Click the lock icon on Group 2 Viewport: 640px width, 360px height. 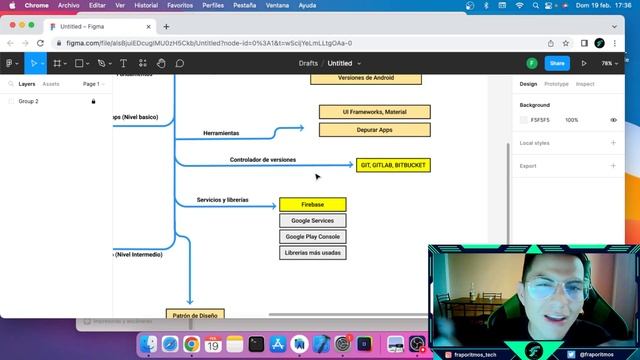pyautogui.click(x=93, y=101)
